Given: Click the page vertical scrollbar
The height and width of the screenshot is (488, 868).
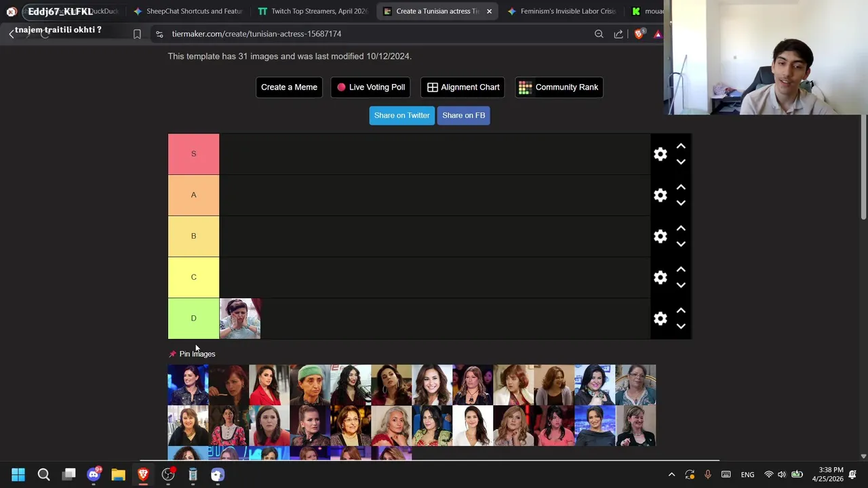Looking at the screenshot, I should 863,167.
